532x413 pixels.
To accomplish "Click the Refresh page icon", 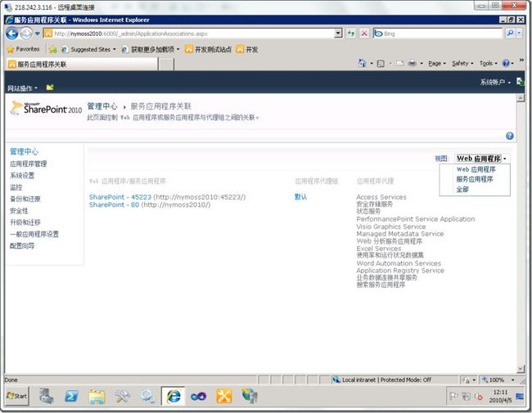I will 351,34.
